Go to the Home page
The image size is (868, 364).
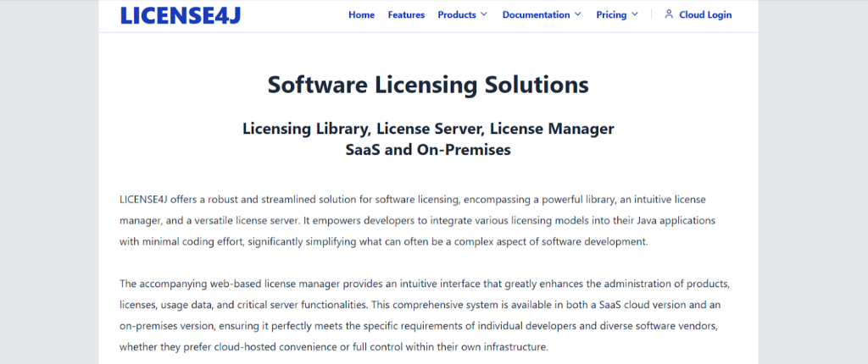(361, 15)
